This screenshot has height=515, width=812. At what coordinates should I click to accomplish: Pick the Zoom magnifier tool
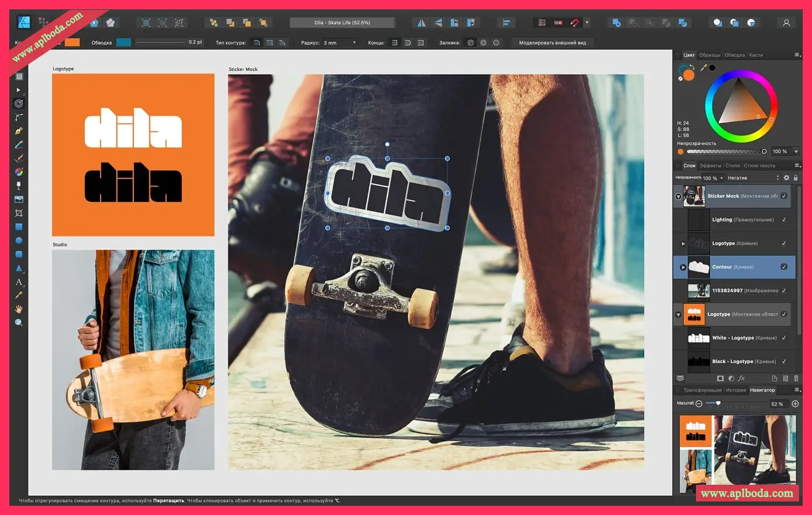19,322
